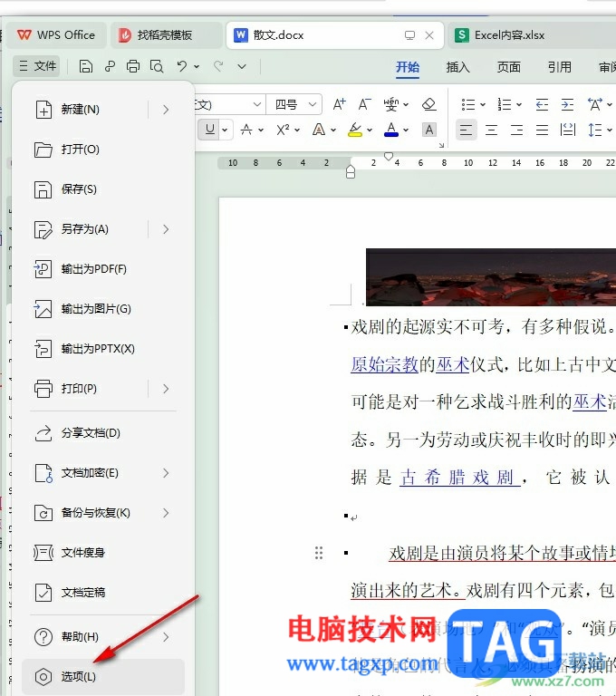Click the File (文件) menu button

37,66
